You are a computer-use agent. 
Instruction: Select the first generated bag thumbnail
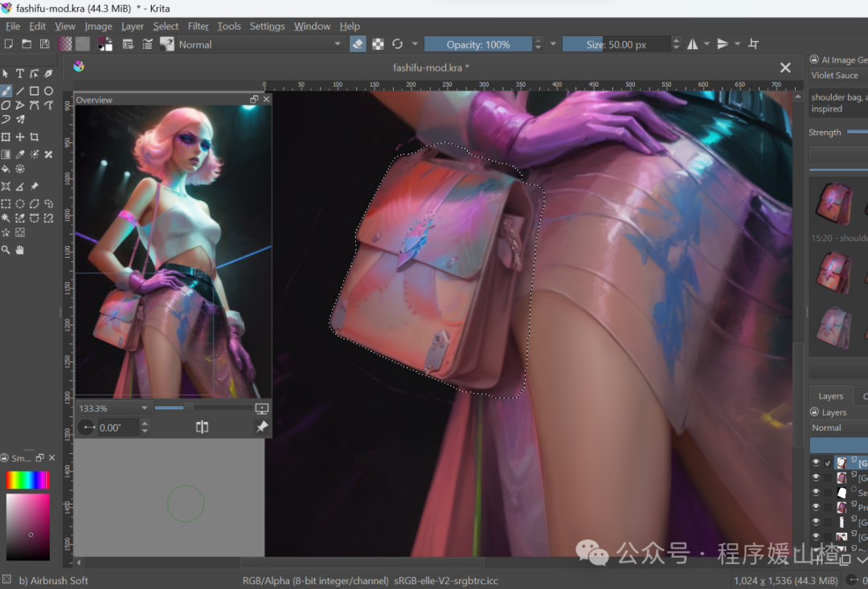[x=834, y=203]
